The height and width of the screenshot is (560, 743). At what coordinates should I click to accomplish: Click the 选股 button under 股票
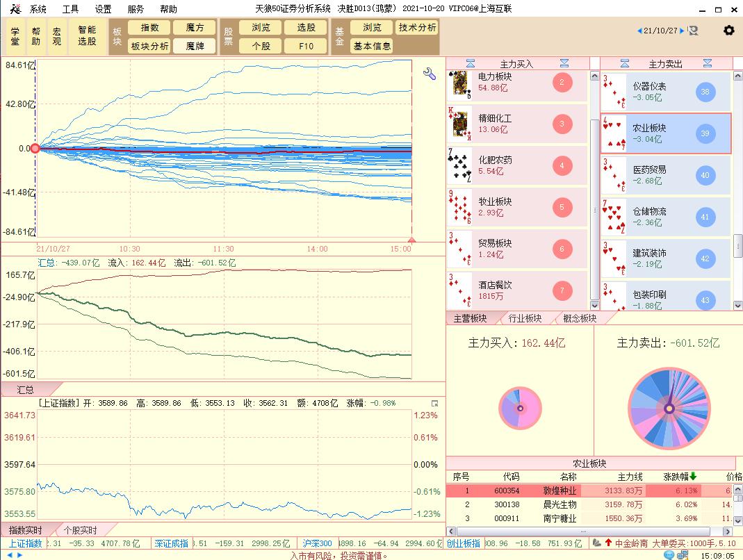(306, 28)
